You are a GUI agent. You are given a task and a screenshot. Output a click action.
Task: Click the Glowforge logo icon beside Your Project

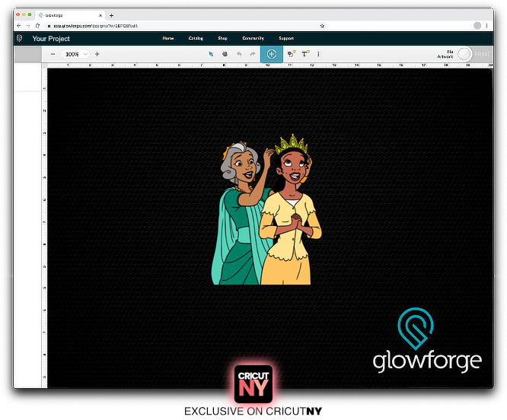[x=19, y=39]
